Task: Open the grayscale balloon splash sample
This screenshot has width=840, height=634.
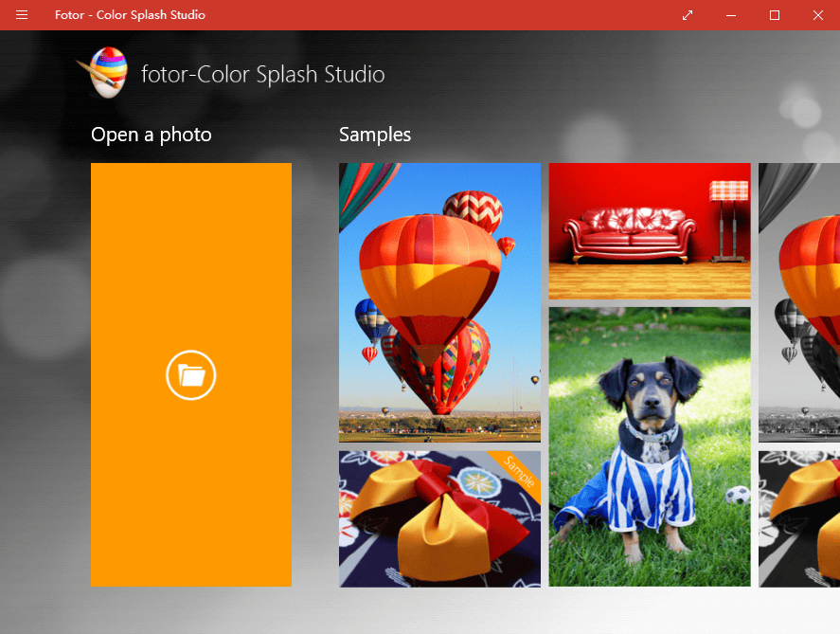Action: 799,302
